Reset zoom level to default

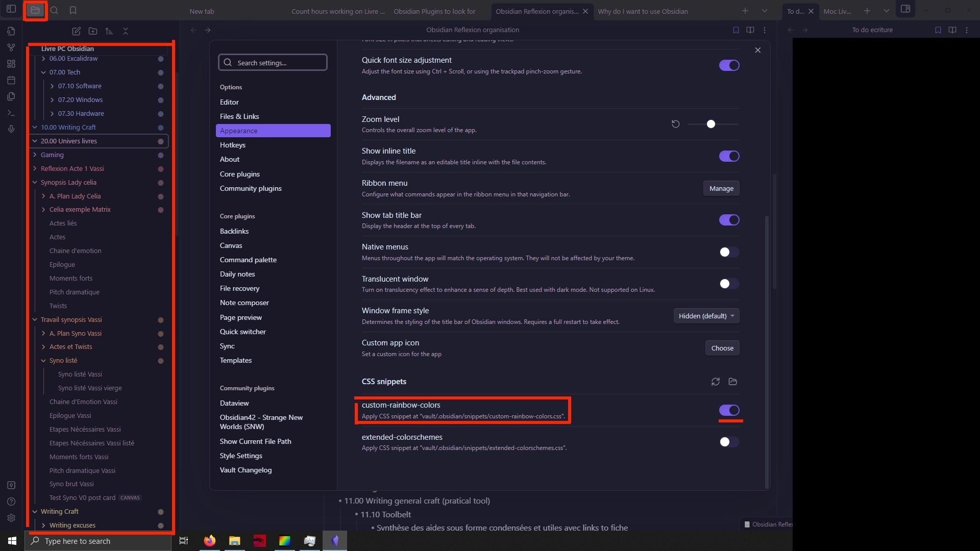point(675,124)
